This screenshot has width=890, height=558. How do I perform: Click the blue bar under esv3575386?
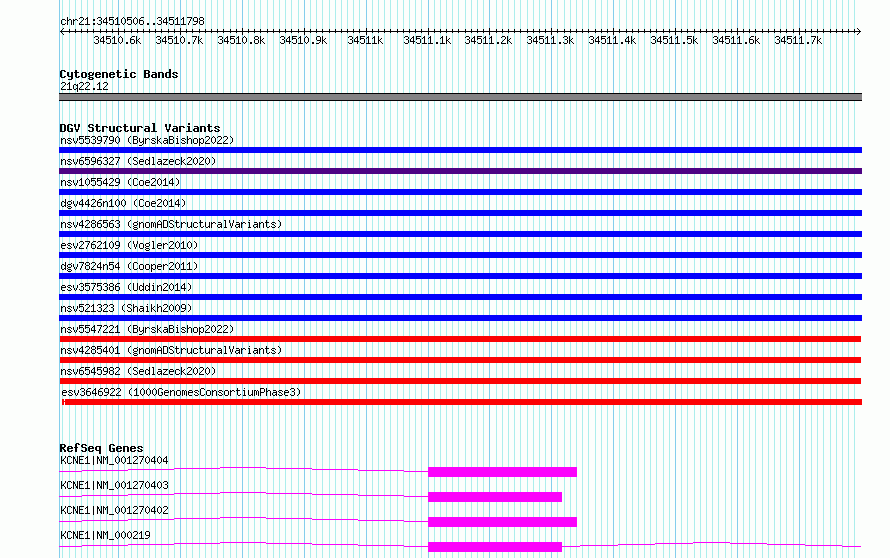pos(460,297)
